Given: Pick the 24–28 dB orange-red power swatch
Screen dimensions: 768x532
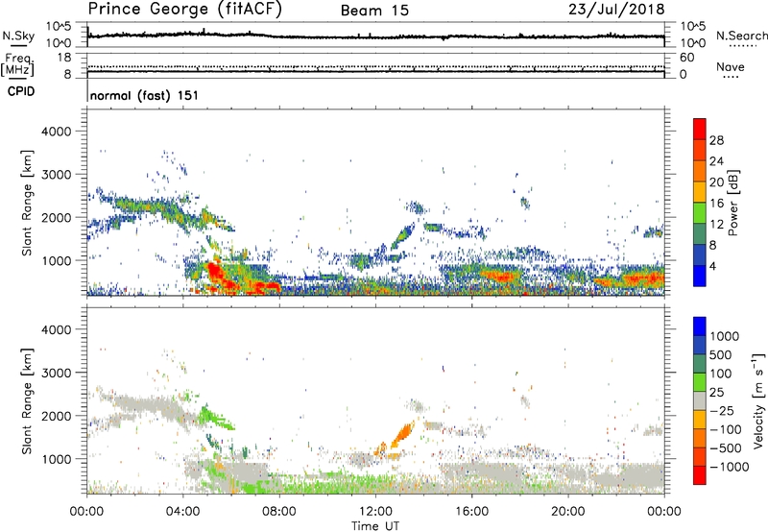Looking at the screenshot, I should point(700,150).
